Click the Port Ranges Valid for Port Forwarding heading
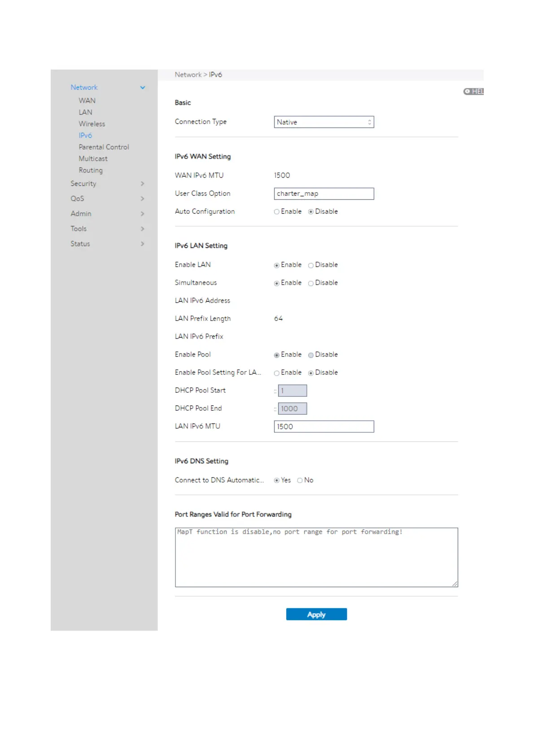 (x=233, y=514)
